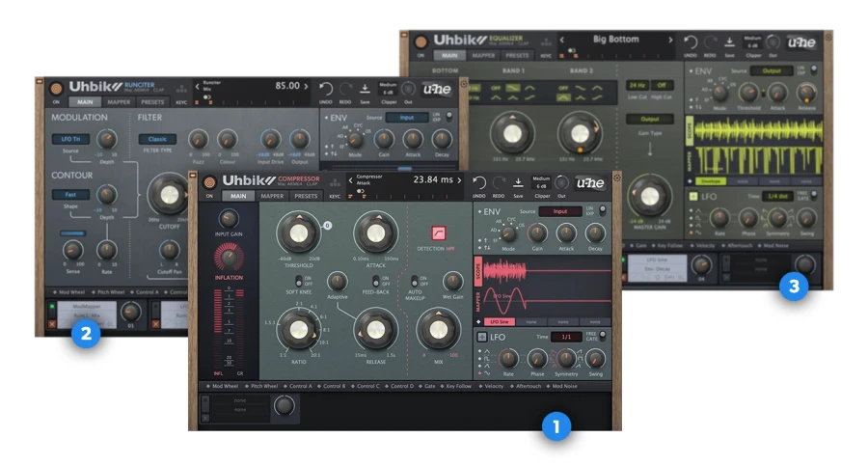Open Equalizer Gain Type 'Output' selector
Viewport: 868px width, 465px height.
click(x=650, y=119)
